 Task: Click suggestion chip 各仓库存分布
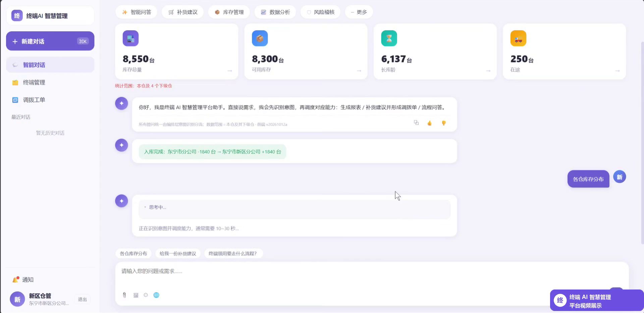(133, 254)
